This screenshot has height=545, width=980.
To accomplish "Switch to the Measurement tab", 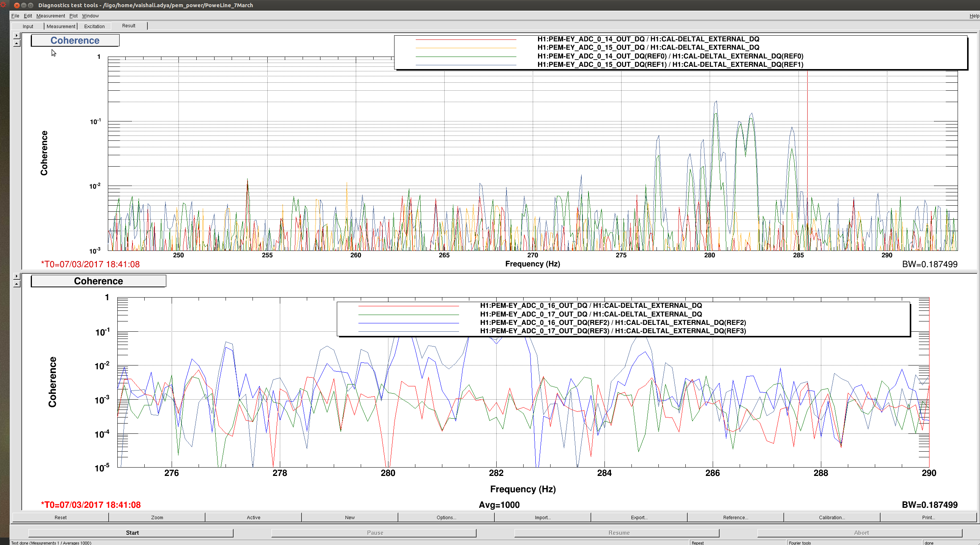I will 61,26.
